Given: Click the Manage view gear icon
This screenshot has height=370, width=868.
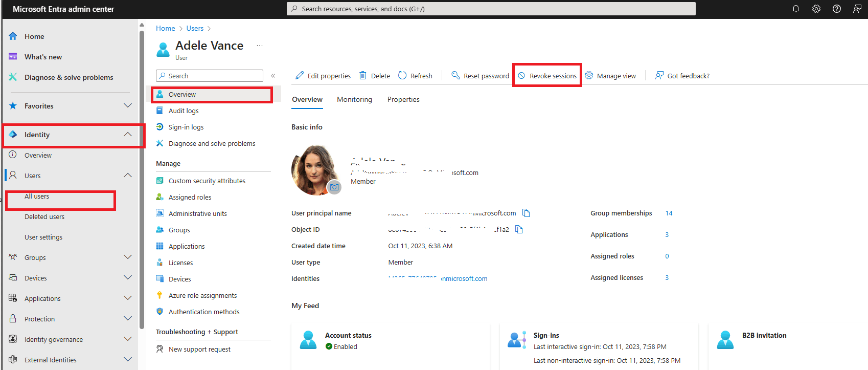Looking at the screenshot, I should pyautogui.click(x=589, y=75).
